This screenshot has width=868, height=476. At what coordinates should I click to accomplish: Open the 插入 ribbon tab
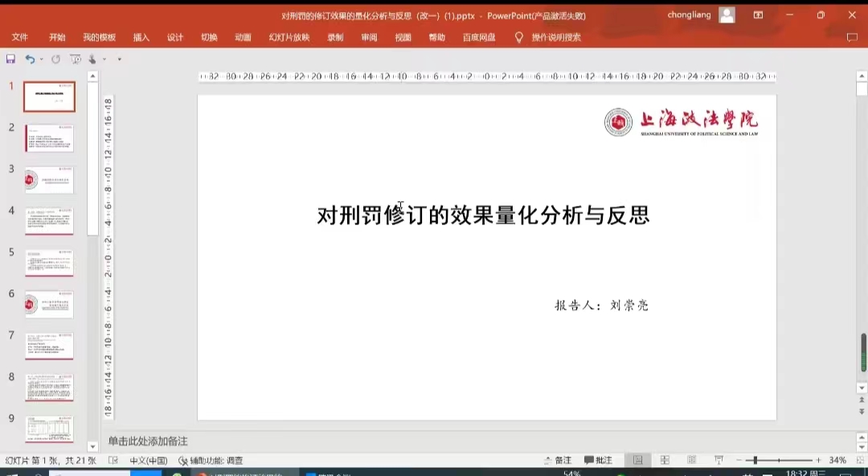(x=141, y=37)
